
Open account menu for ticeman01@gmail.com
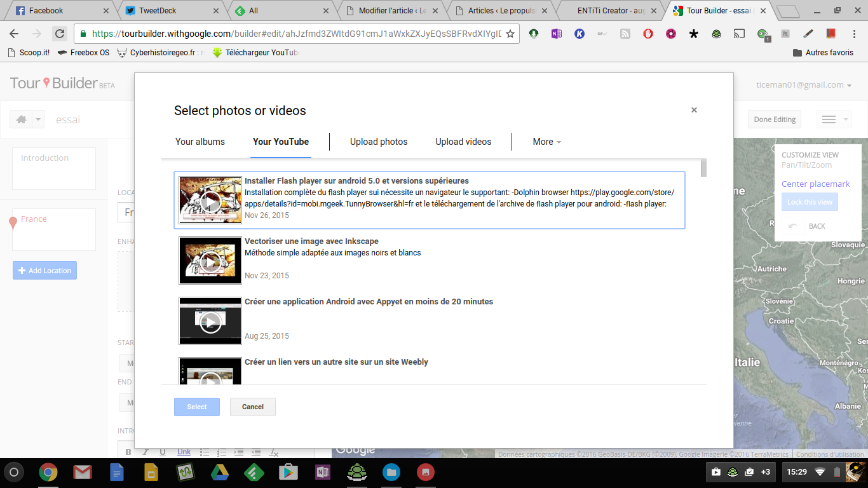(x=804, y=85)
